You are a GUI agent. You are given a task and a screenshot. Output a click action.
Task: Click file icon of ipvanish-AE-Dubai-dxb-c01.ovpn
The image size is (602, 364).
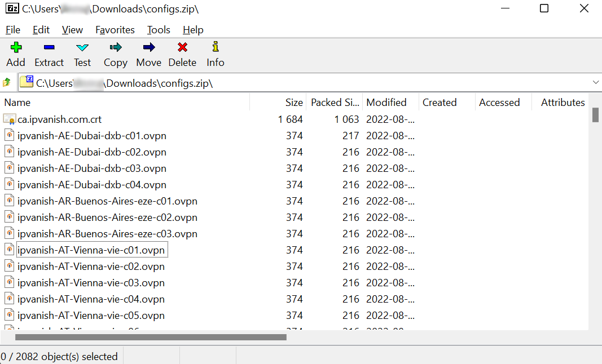tap(10, 135)
